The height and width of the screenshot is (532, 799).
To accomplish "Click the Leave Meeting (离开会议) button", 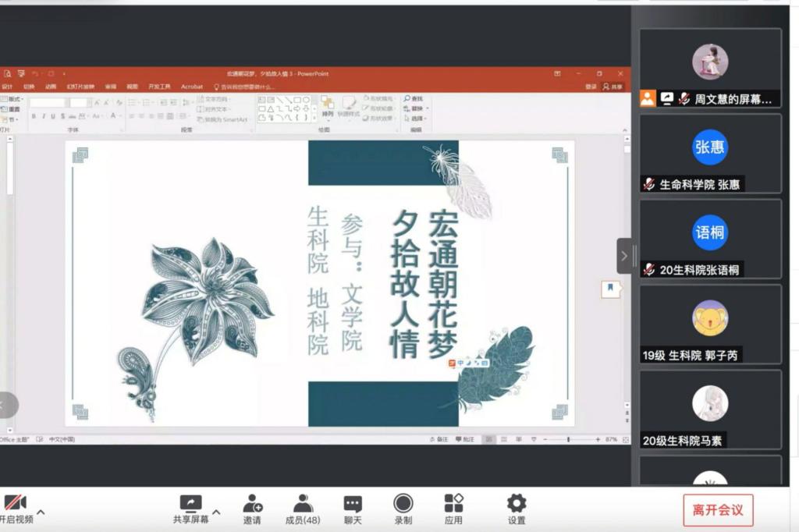I will click(718, 510).
